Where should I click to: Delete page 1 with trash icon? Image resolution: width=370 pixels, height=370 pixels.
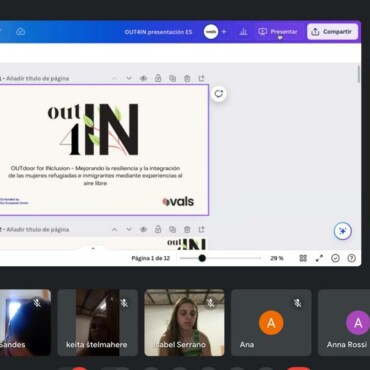pyautogui.click(x=187, y=78)
